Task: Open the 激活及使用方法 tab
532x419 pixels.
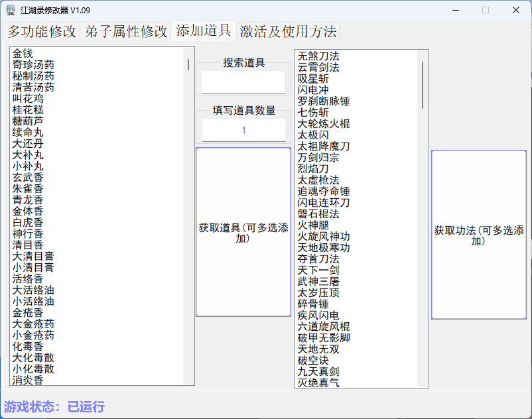Action: coord(288,32)
